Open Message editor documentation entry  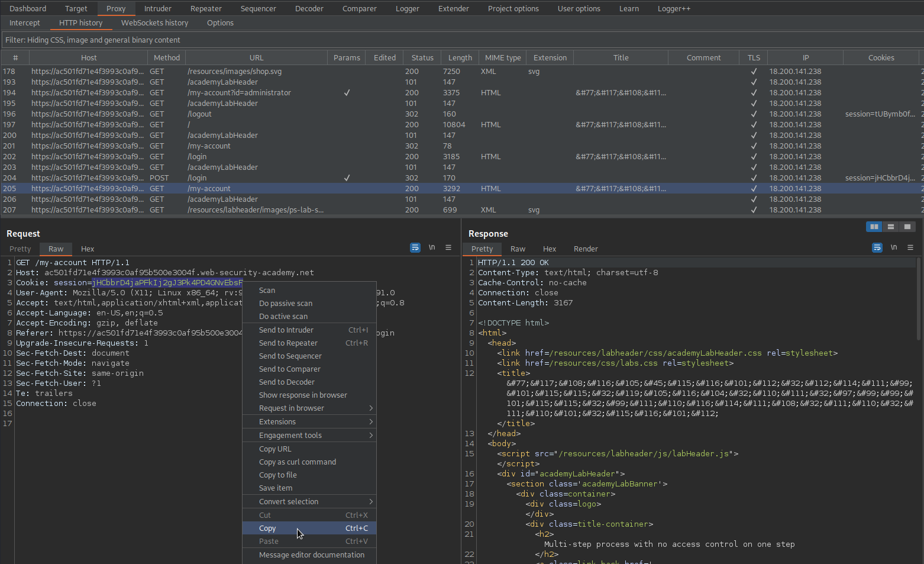click(x=309, y=555)
